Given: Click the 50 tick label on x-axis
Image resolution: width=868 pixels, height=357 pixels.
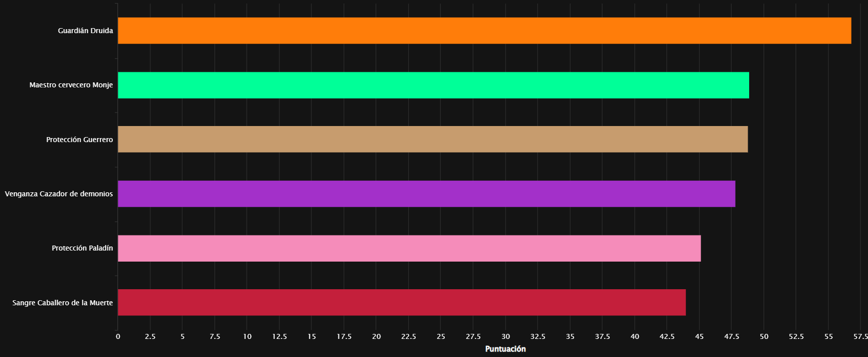Looking at the screenshot, I should [764, 336].
